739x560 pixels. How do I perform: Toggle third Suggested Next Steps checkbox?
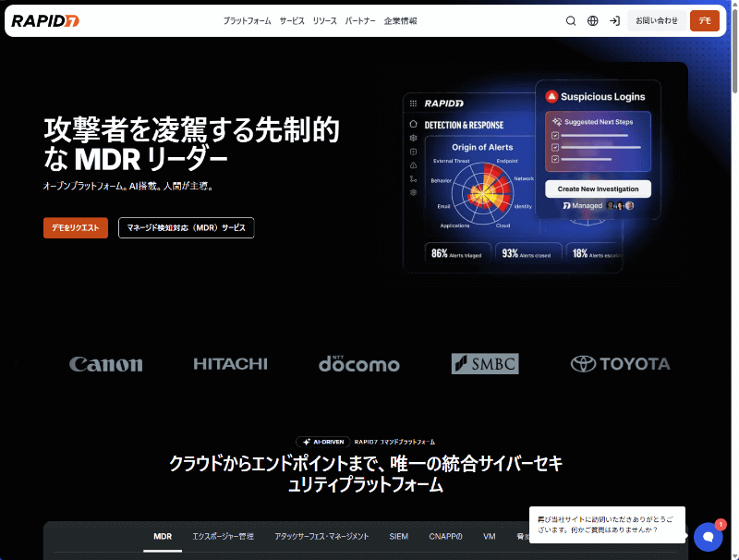(x=555, y=159)
